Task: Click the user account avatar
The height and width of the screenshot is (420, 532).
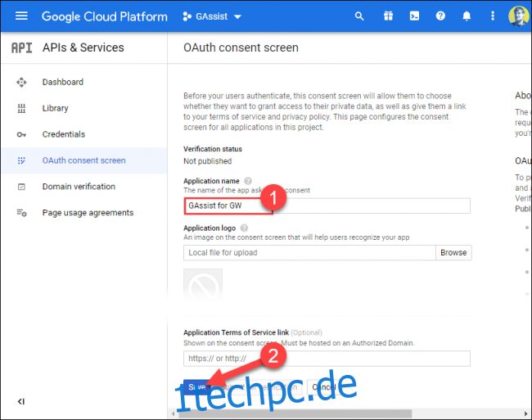Action: pyautogui.click(x=518, y=16)
